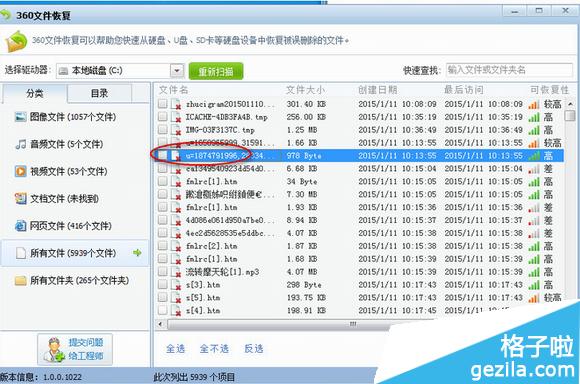This screenshot has height=384, width=580.
Task: Click the 360 file recovery logo icon
Action: [16, 41]
